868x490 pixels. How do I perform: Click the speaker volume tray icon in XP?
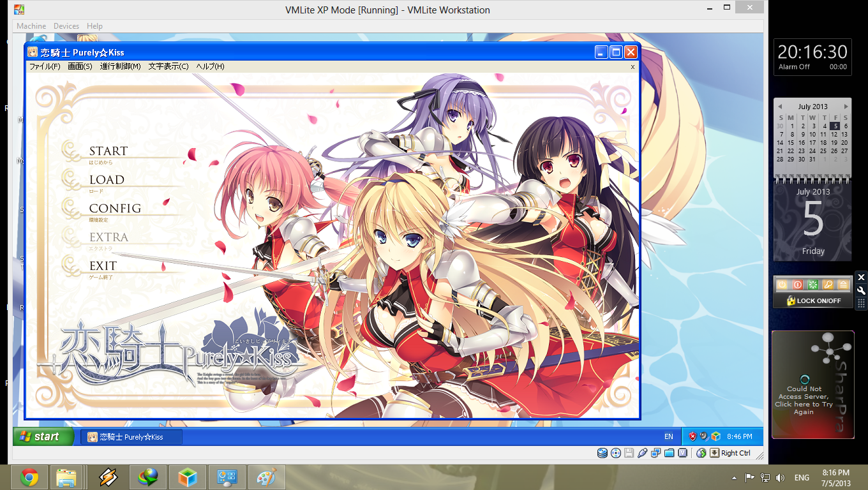click(704, 437)
